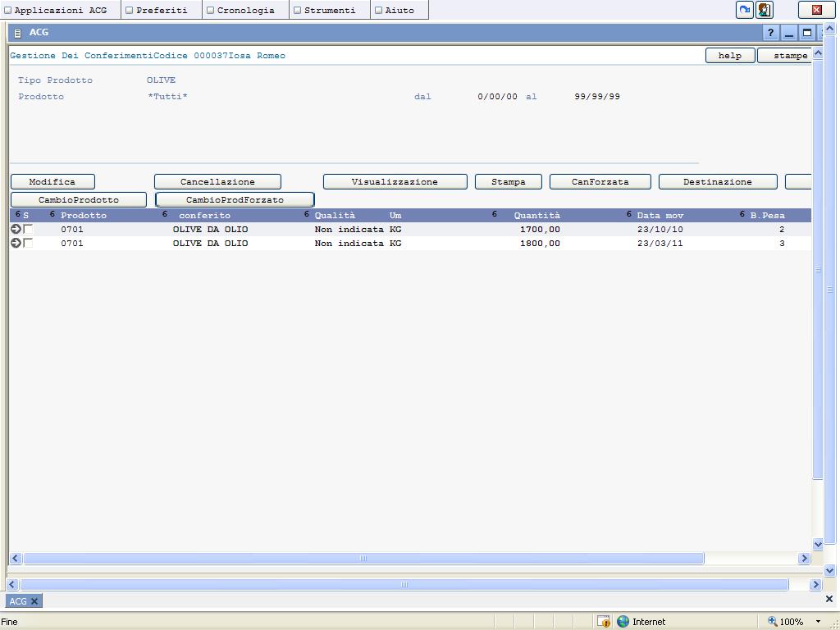Screen dimensions: 840x630
Task: Click the CambioProdotto button
Action: [79, 200]
